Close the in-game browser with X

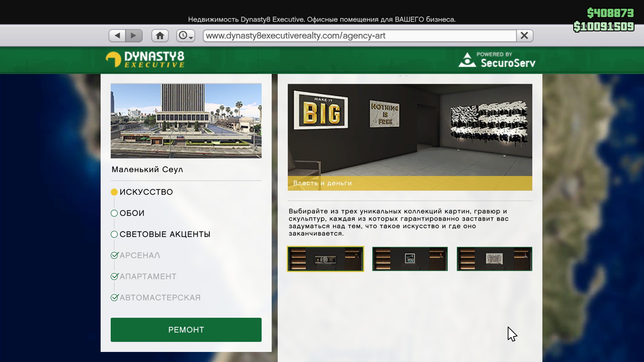524,36
